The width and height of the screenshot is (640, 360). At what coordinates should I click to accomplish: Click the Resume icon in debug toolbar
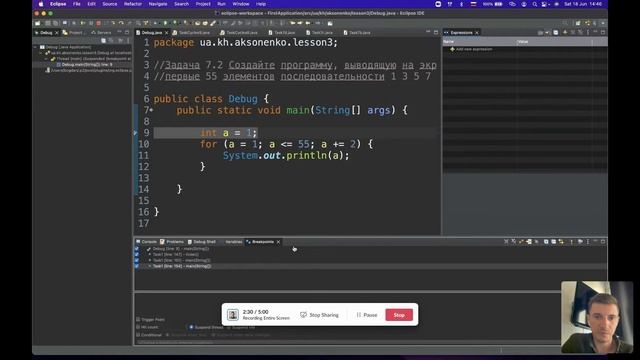click(x=82, y=23)
